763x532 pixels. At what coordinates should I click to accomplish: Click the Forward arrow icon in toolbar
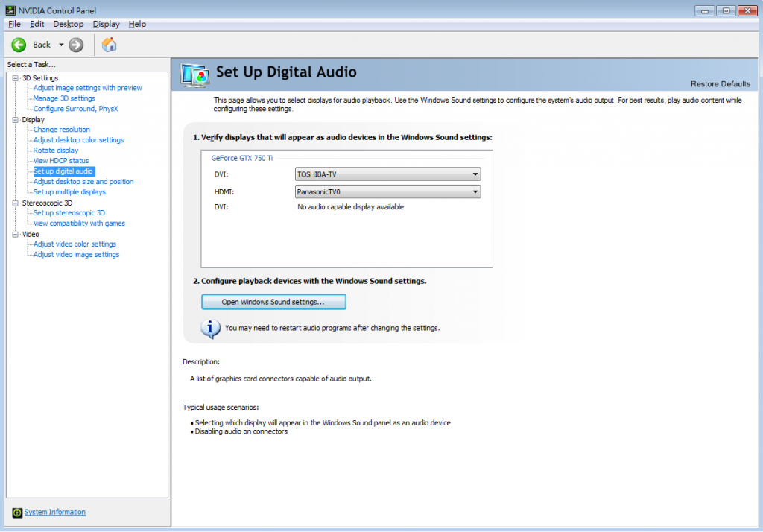coord(76,45)
